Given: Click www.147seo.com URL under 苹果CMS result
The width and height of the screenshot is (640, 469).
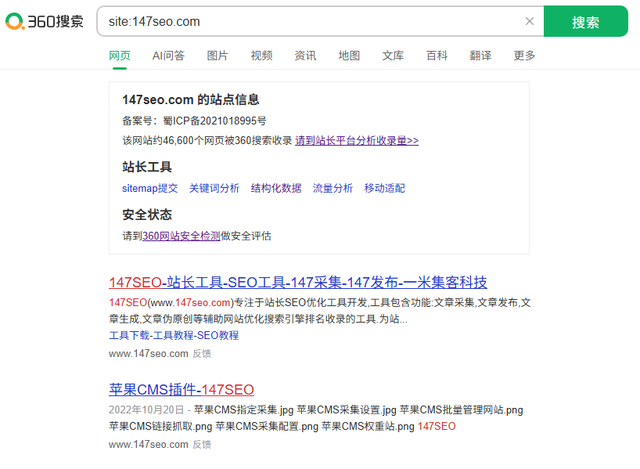Looking at the screenshot, I should point(149,445).
